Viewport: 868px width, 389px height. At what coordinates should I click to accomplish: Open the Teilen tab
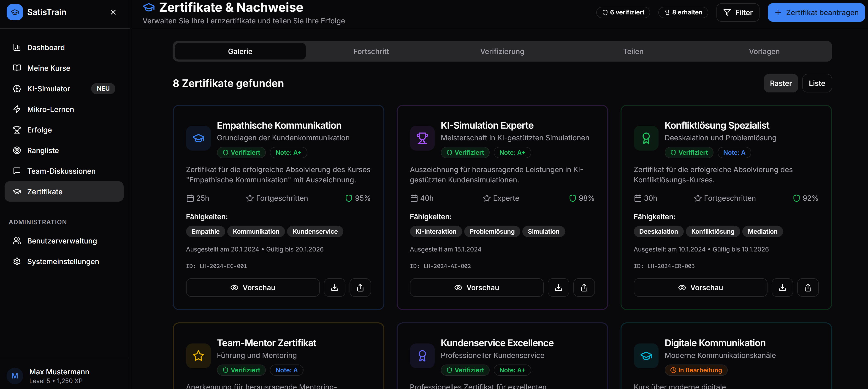point(633,51)
